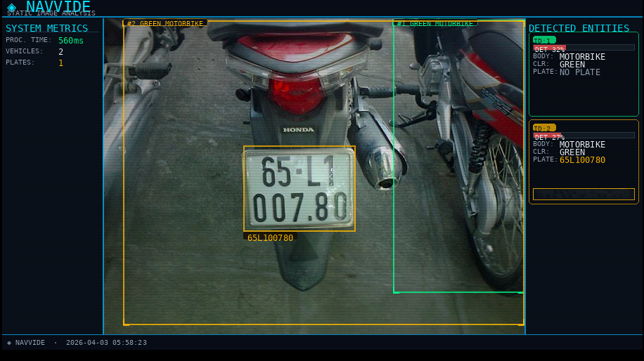This screenshot has height=361, width=644.
Task: Select the NO PLATE text in entity 1
Action: click(x=580, y=72)
